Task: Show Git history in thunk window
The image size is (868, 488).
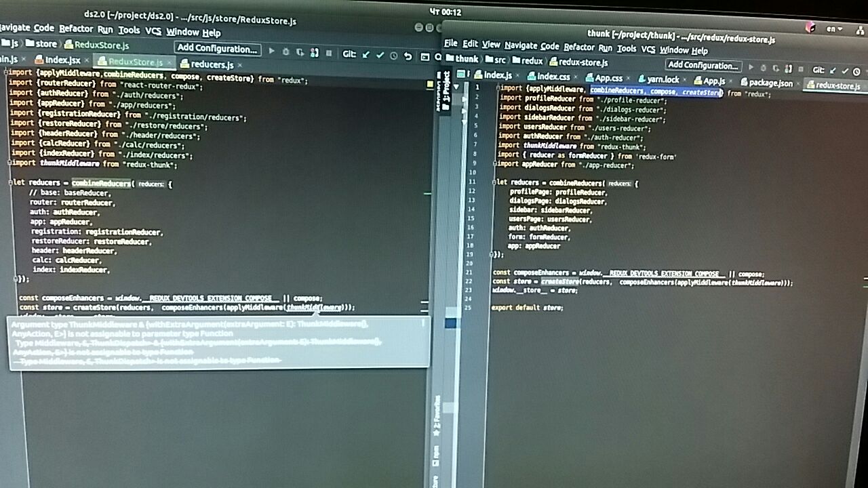Action: pos(856,72)
